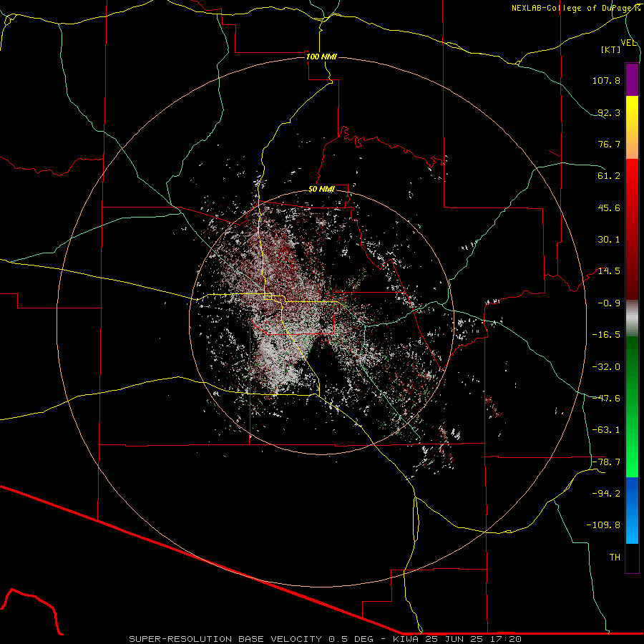Click the -32.0 legend value

(x=606, y=367)
